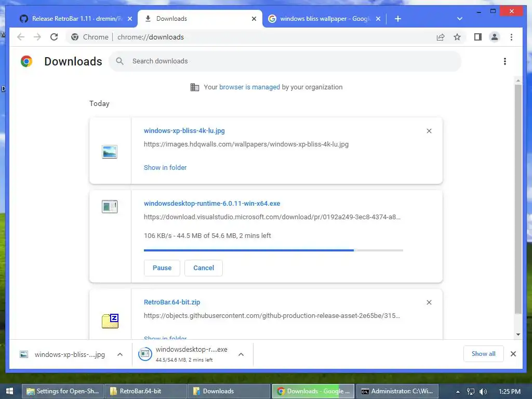Click Show in folder for bliss jpg
This screenshot has width=532, height=399.
click(165, 168)
